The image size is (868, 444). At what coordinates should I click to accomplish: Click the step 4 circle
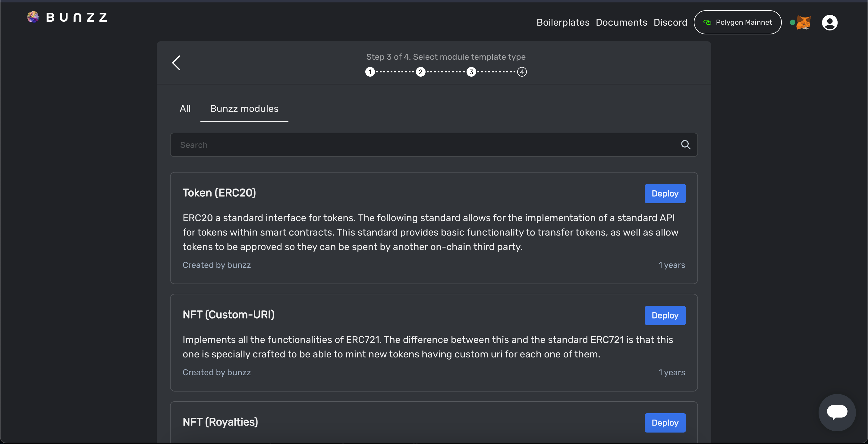click(x=522, y=72)
